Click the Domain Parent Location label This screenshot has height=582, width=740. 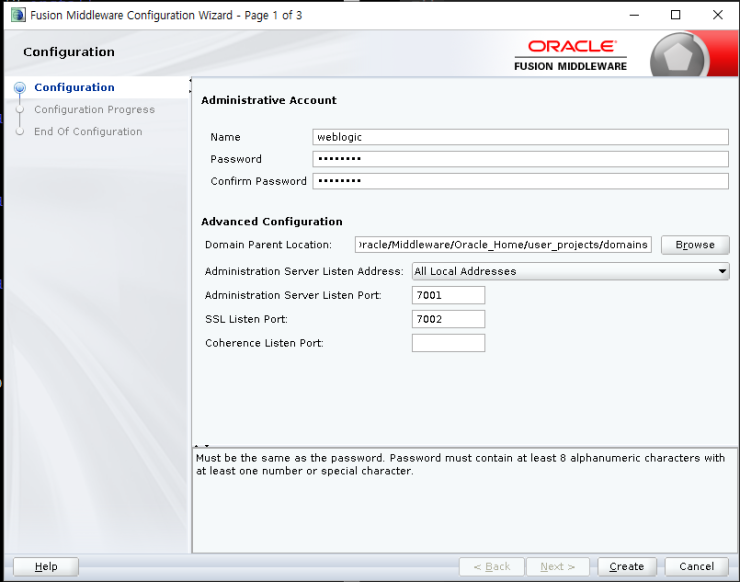pos(268,245)
